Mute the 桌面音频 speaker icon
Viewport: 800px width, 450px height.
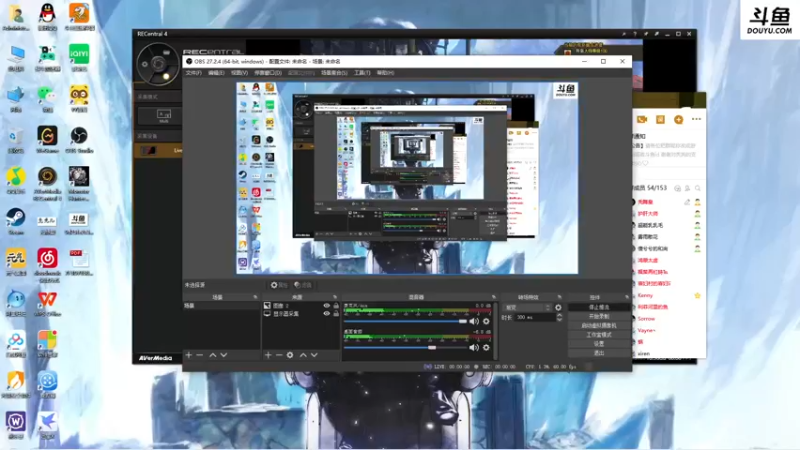point(474,347)
